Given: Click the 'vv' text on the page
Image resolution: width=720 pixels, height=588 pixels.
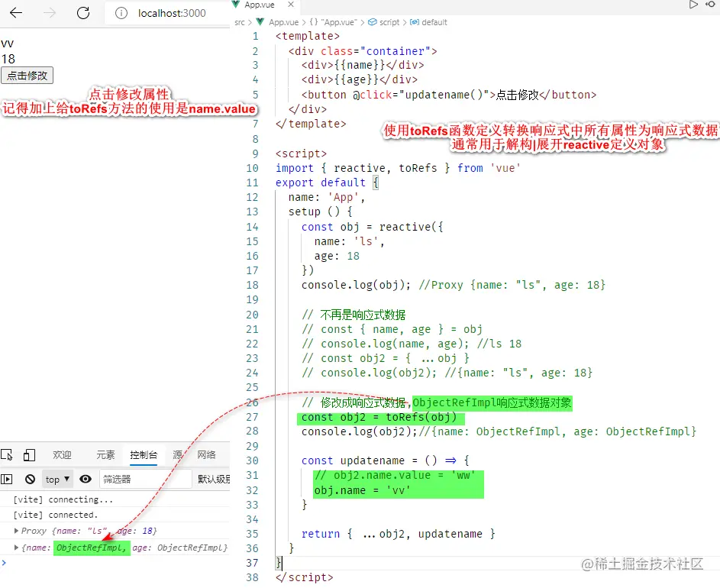Looking at the screenshot, I should click(x=8, y=44).
